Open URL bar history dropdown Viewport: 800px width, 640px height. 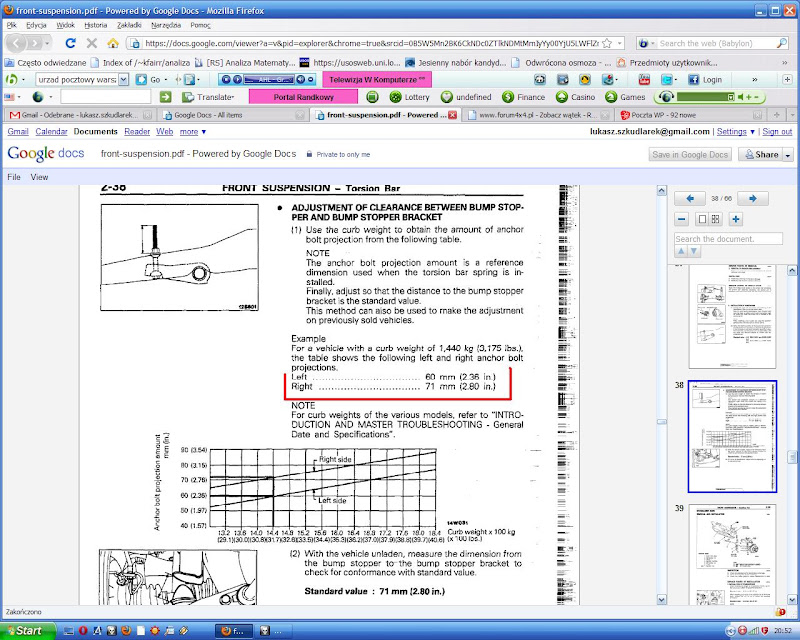pyautogui.click(x=619, y=43)
